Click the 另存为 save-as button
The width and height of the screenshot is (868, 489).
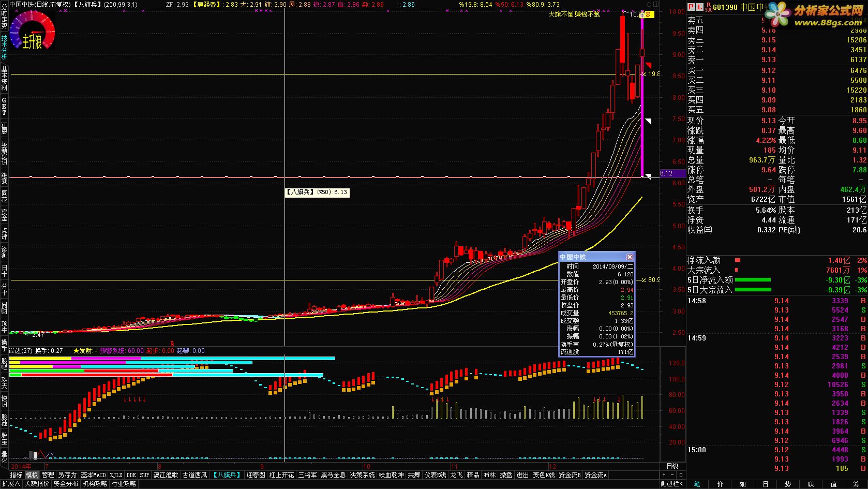pos(67,475)
